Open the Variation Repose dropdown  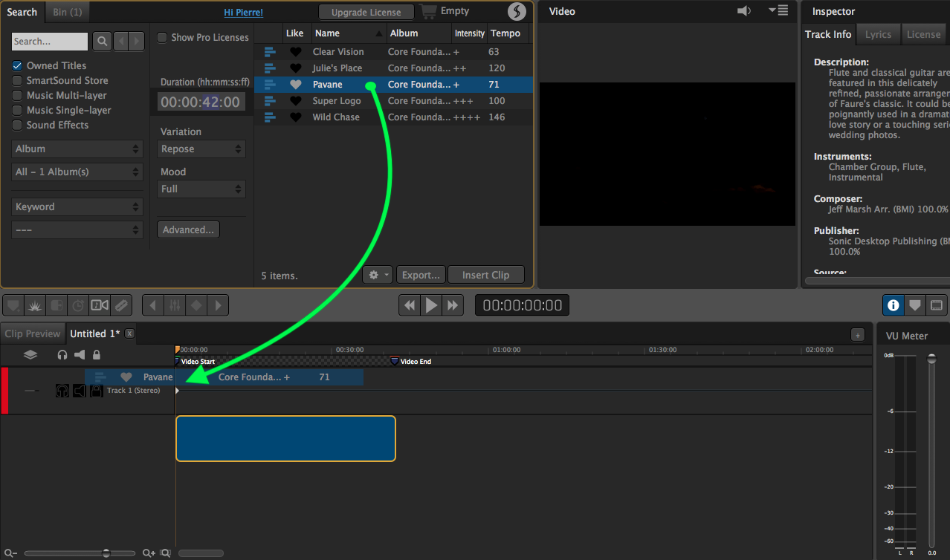201,149
